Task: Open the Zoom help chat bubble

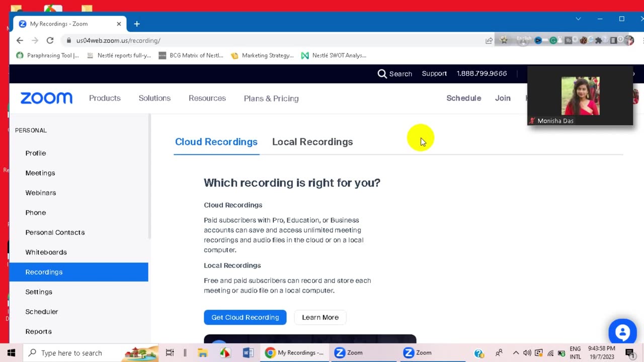Action: point(622,332)
